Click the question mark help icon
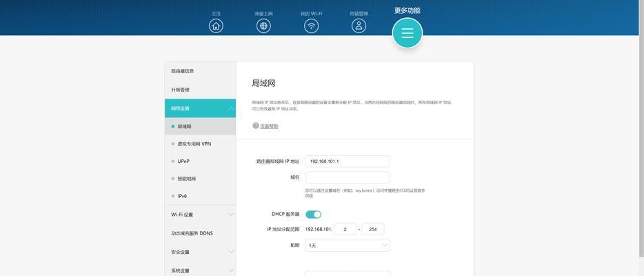 256,126
